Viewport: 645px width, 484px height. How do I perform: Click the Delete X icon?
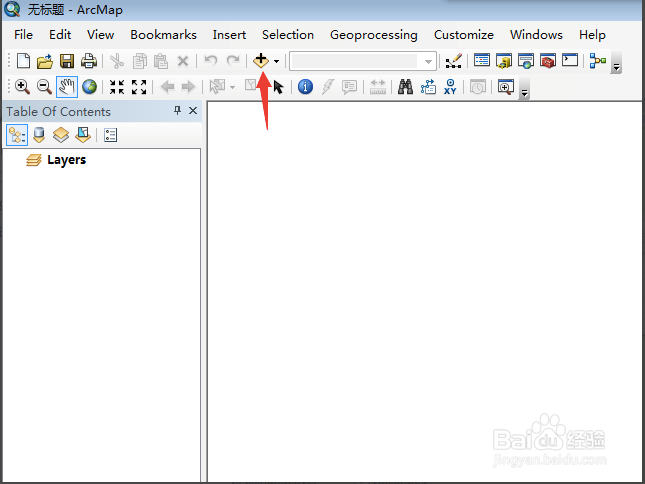(x=183, y=62)
